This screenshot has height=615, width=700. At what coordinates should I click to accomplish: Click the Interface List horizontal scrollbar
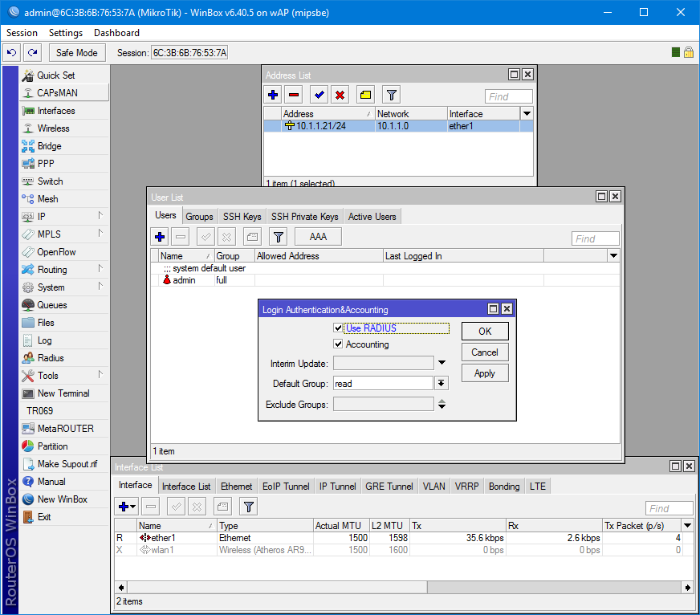click(x=404, y=588)
